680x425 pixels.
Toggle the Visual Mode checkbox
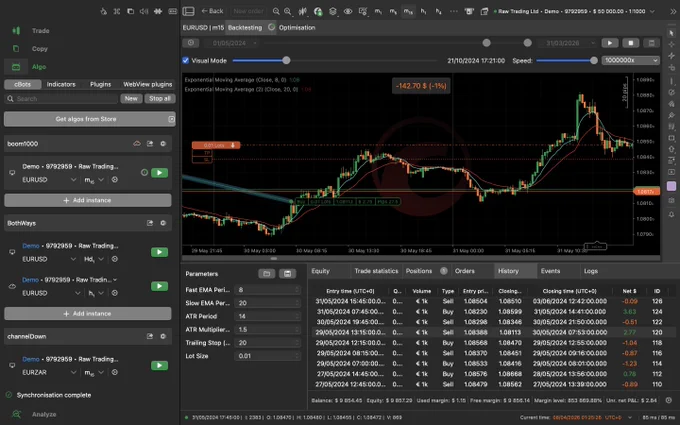pos(186,60)
